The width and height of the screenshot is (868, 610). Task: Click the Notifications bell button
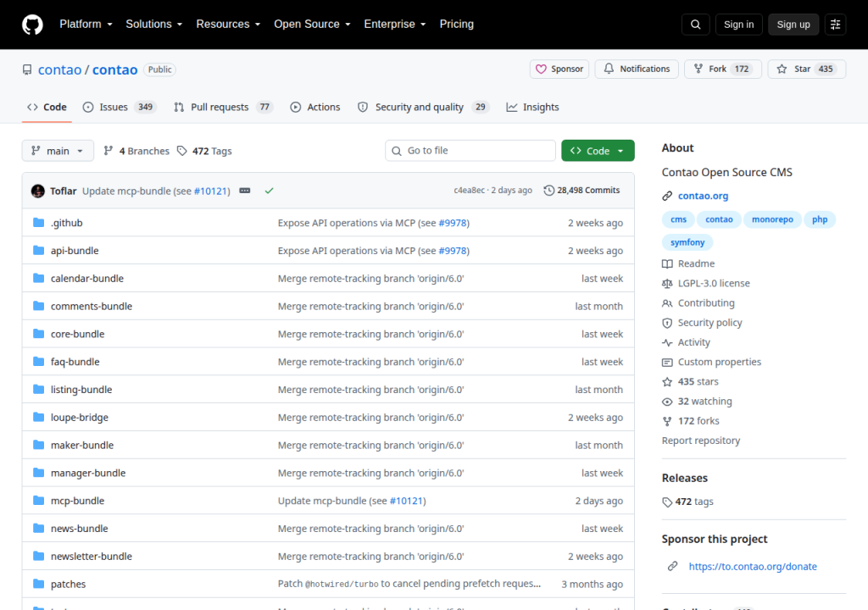point(637,69)
